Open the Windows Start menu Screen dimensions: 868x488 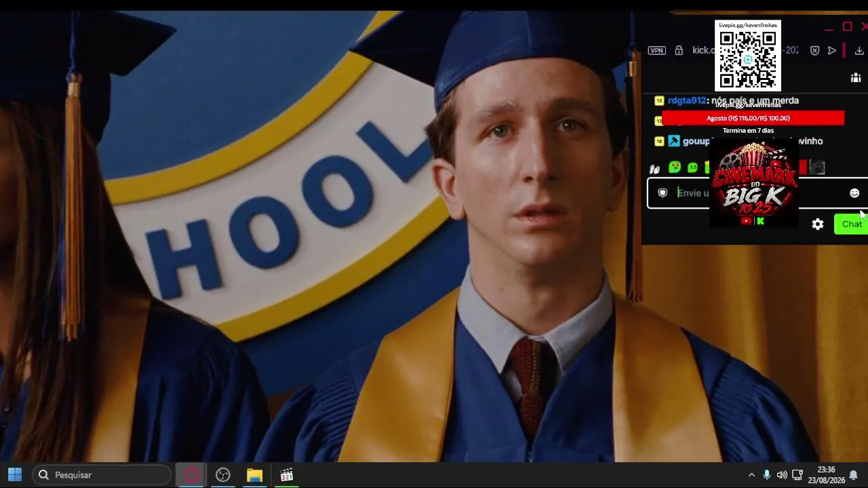(x=15, y=475)
